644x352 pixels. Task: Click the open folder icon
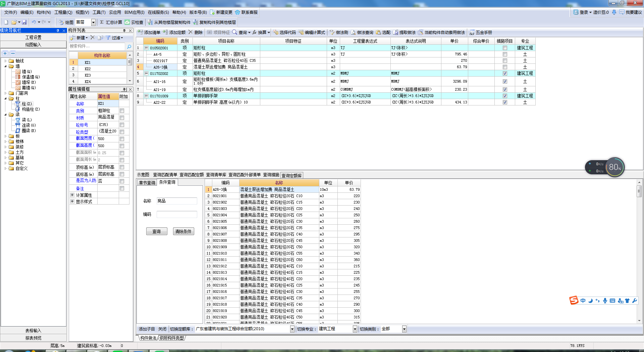[14, 22]
